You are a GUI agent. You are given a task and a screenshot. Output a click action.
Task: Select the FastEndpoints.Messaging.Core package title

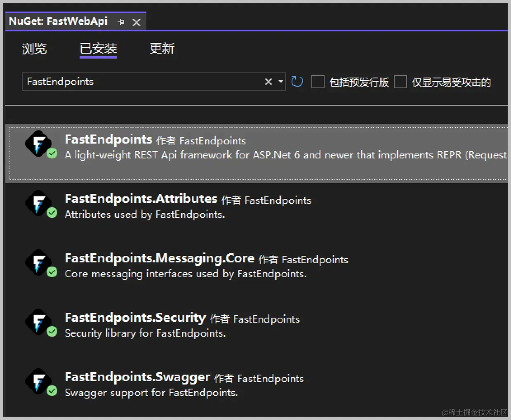(x=160, y=258)
